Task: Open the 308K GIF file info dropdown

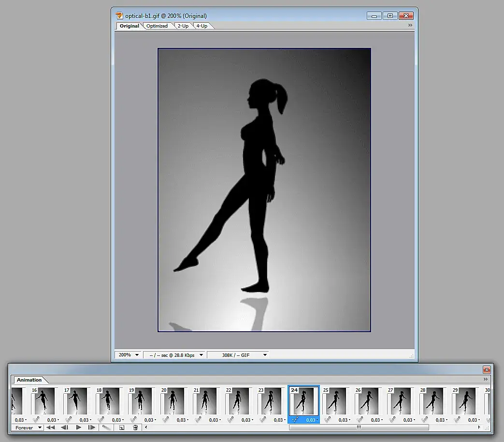Action: (x=238, y=355)
